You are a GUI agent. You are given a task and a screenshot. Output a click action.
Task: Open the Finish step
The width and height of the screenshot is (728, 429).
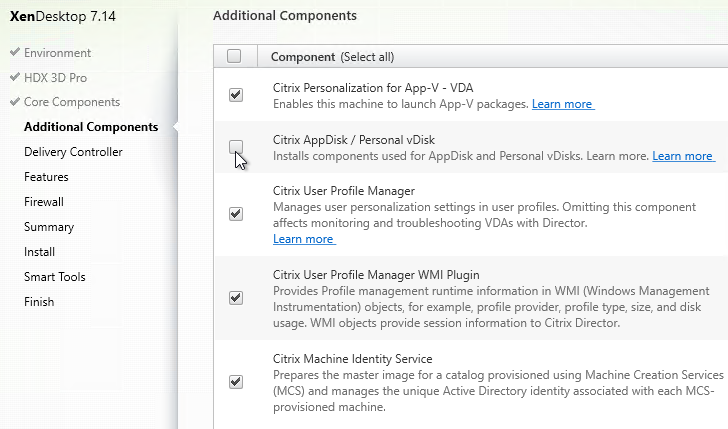tap(39, 302)
